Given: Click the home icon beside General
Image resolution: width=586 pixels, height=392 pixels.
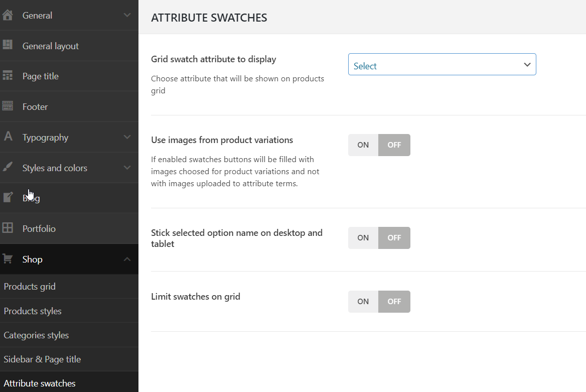Looking at the screenshot, I should (7, 15).
